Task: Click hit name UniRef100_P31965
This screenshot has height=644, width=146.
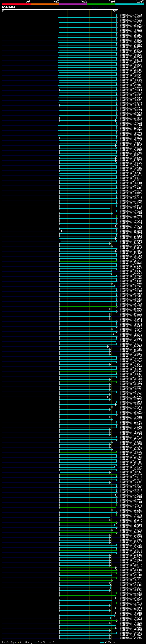Action: coord(131,254)
